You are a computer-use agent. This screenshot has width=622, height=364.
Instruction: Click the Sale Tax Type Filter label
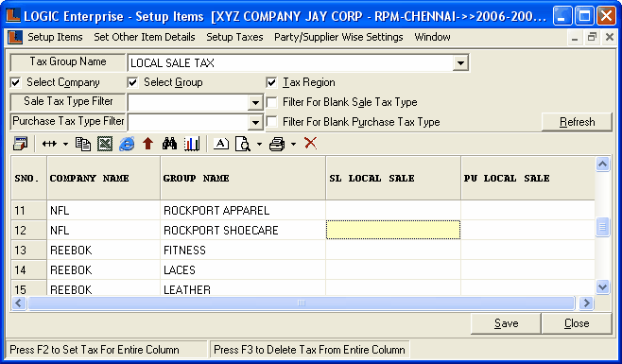click(x=68, y=101)
